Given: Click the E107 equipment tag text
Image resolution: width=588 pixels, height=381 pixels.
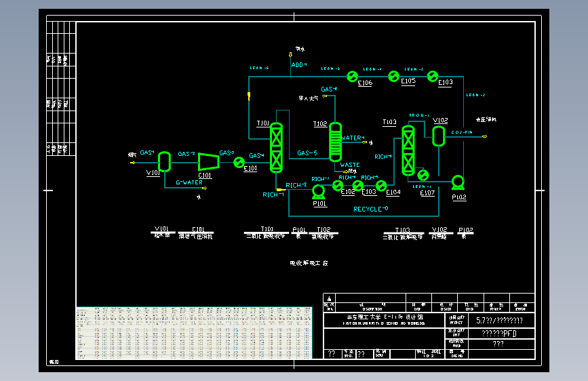Looking at the screenshot, I should (427, 193).
